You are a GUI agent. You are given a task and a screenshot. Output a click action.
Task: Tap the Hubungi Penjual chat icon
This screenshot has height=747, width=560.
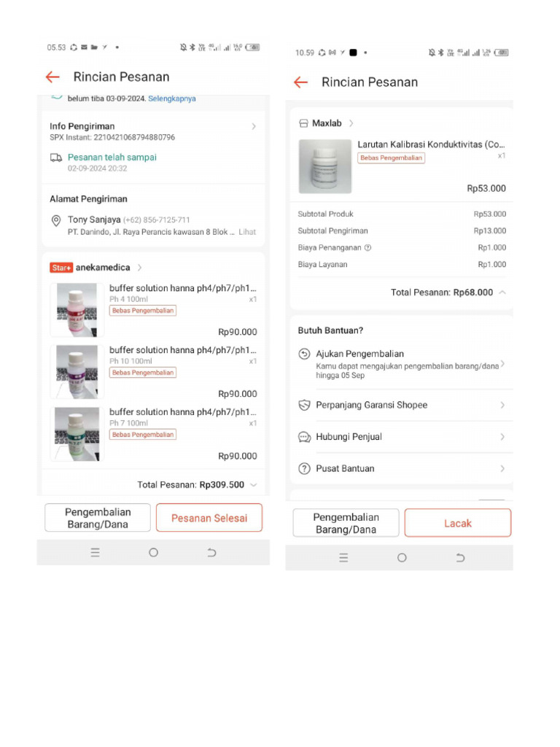(x=305, y=437)
